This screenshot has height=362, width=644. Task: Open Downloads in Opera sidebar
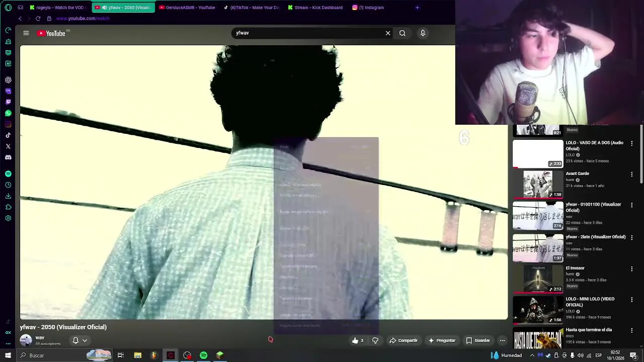pyautogui.click(x=8, y=196)
